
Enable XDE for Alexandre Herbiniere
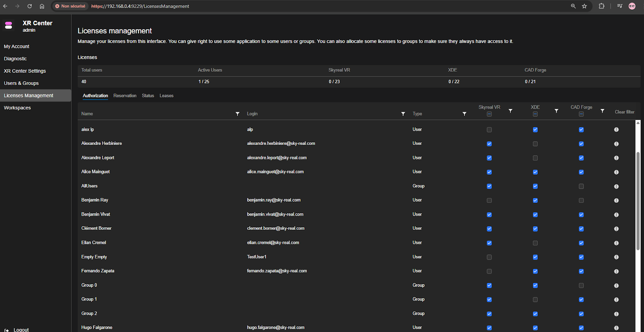pyautogui.click(x=535, y=144)
